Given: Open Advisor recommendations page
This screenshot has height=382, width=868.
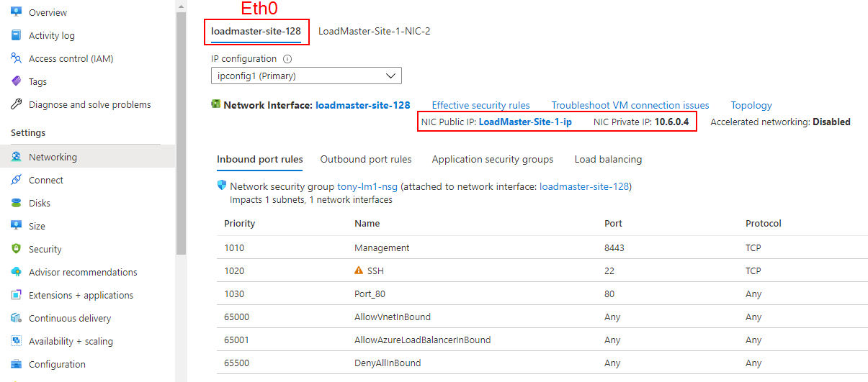Looking at the screenshot, I should [x=83, y=272].
